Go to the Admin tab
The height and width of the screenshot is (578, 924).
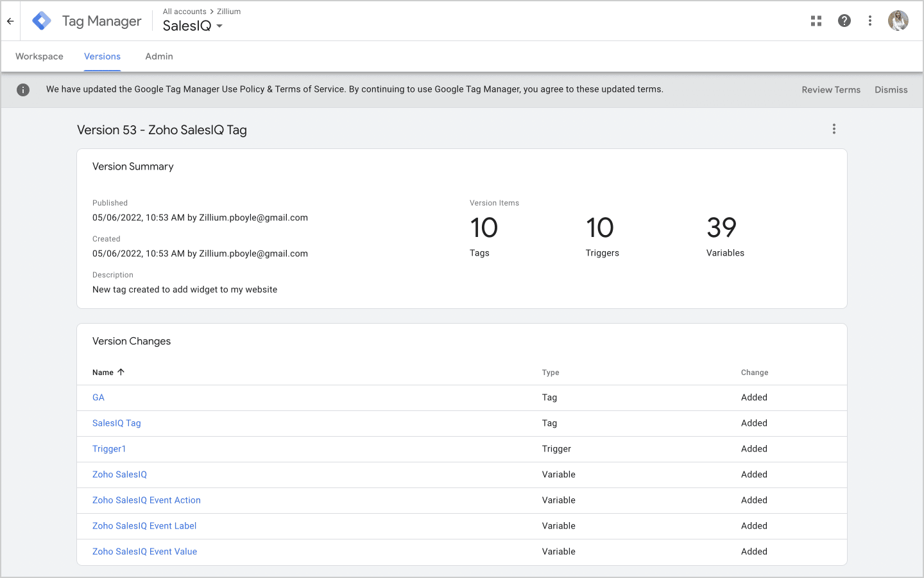[x=159, y=57]
